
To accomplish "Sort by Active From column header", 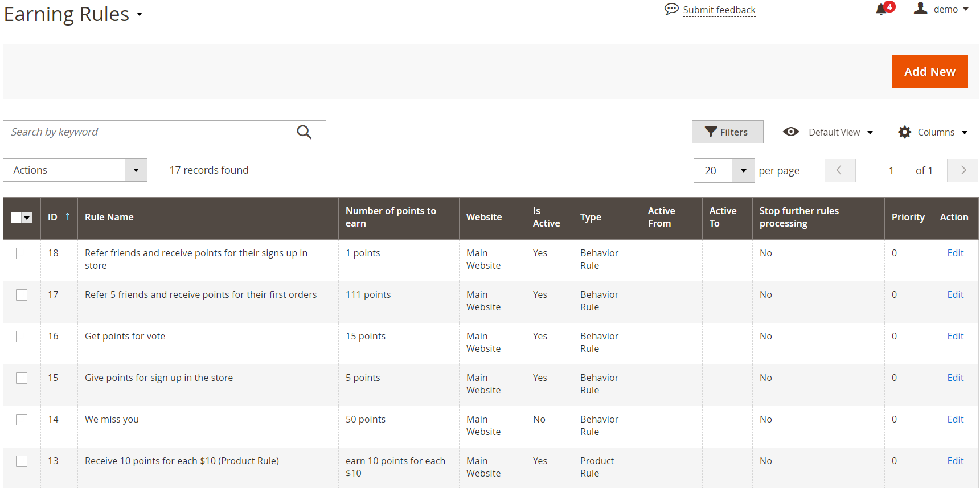I will [x=671, y=218].
